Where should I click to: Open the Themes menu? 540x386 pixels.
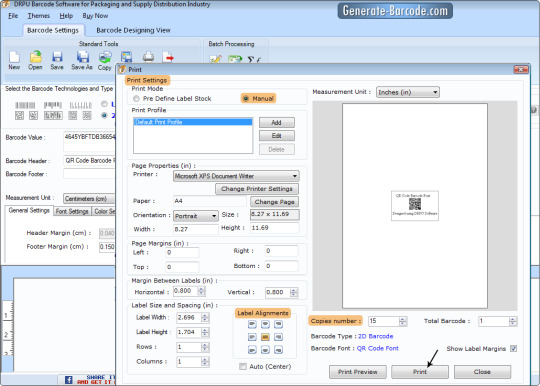39,16
